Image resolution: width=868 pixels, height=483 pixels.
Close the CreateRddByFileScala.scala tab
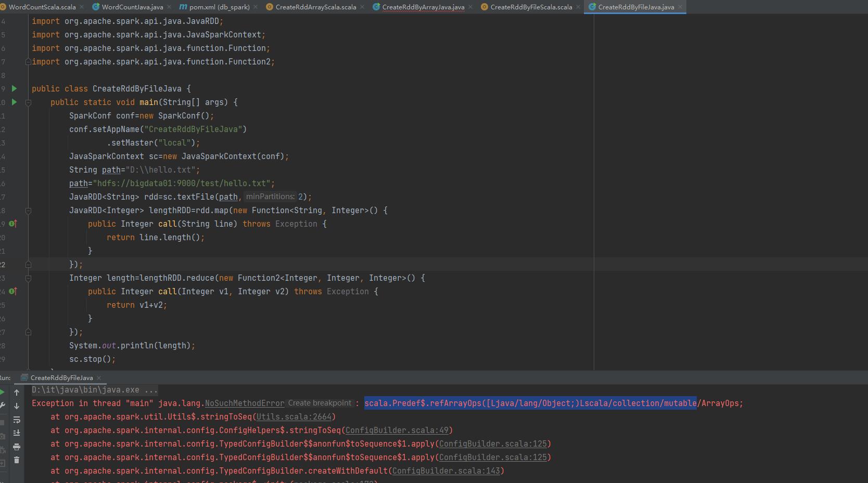pyautogui.click(x=578, y=7)
